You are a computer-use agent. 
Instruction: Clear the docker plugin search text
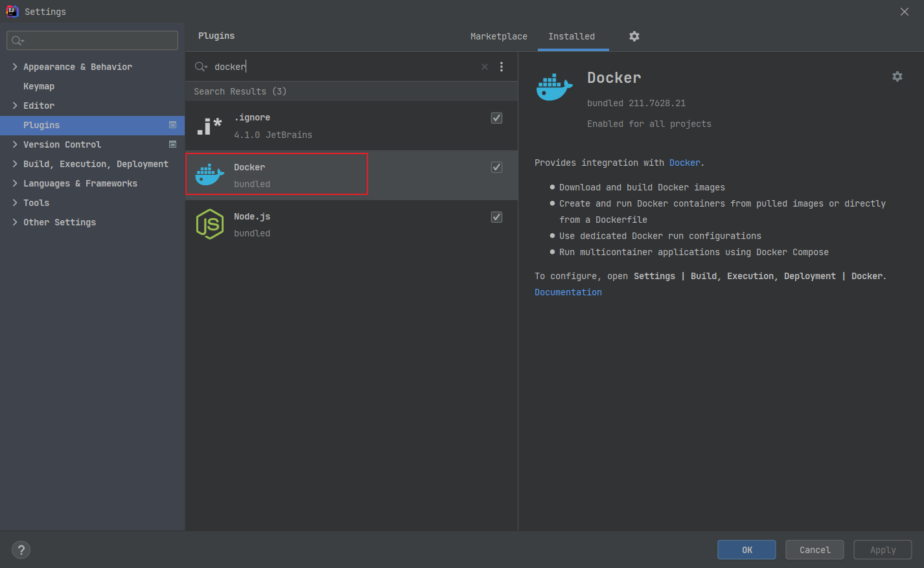click(485, 67)
